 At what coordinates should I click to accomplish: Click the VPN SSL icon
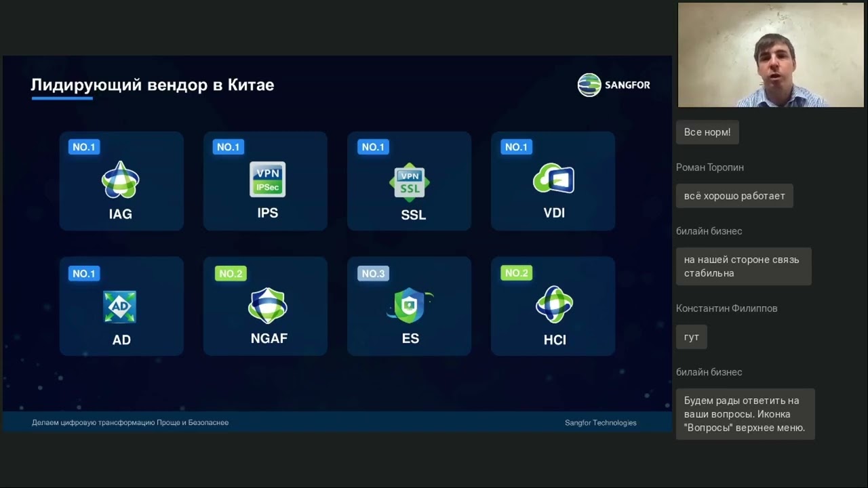tap(410, 181)
